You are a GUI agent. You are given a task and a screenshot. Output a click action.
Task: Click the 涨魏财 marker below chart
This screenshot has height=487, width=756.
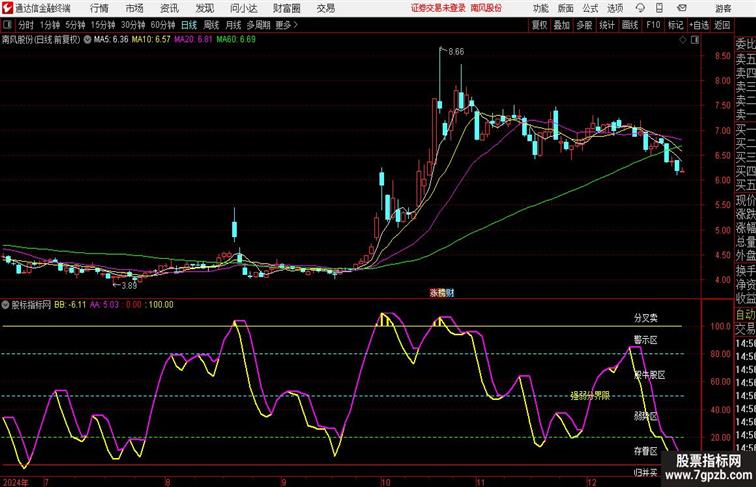pos(442,293)
